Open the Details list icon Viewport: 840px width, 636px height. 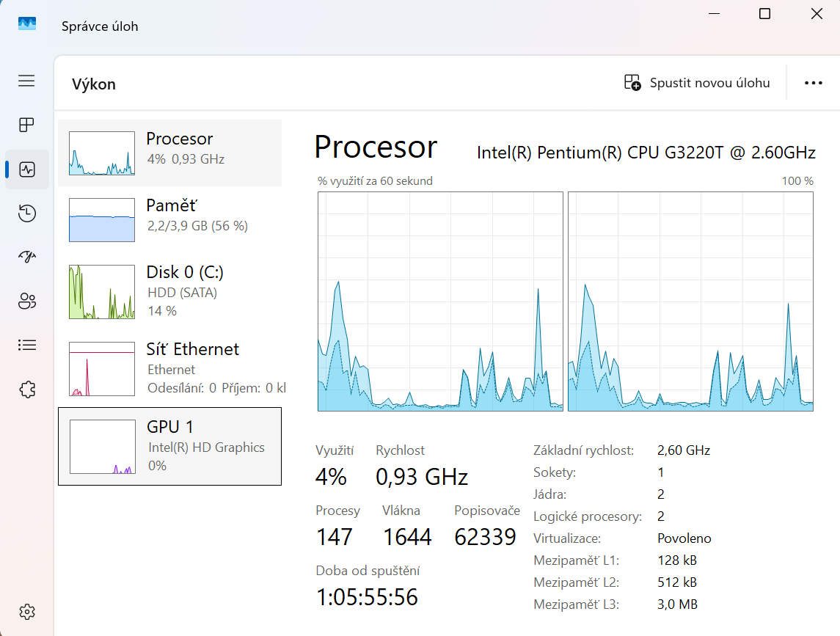point(26,345)
